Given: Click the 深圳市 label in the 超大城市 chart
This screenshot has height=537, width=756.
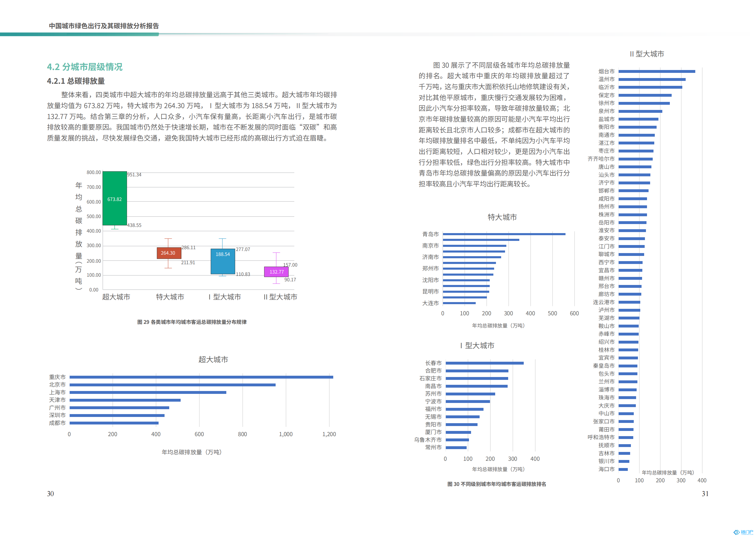Looking at the screenshot, I should coord(57,415).
